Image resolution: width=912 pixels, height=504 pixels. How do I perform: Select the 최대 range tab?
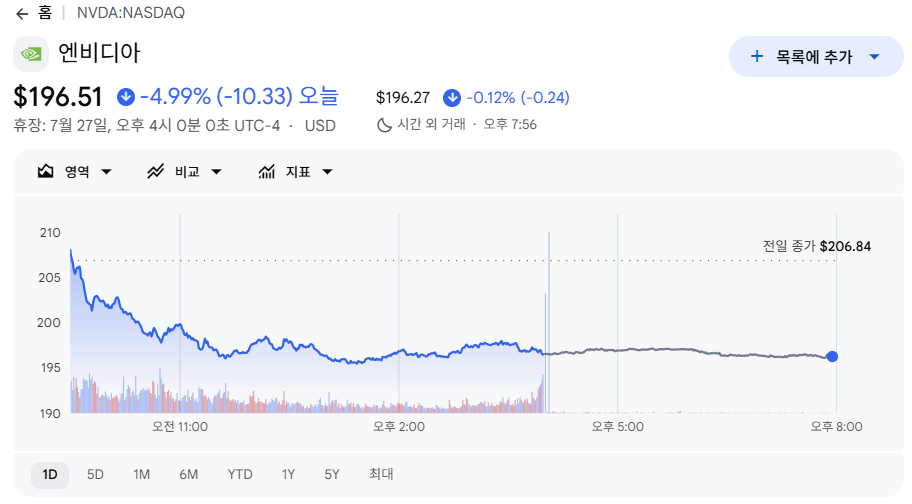pos(381,474)
